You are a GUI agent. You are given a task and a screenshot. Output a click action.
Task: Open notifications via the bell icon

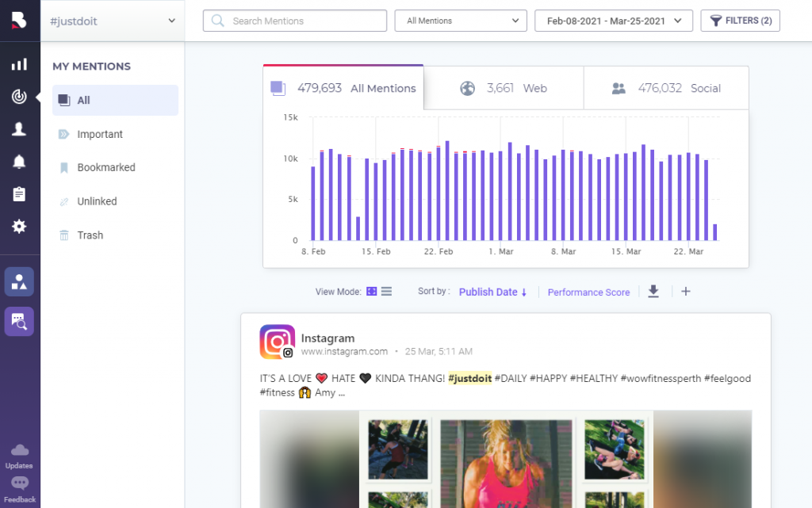point(19,161)
